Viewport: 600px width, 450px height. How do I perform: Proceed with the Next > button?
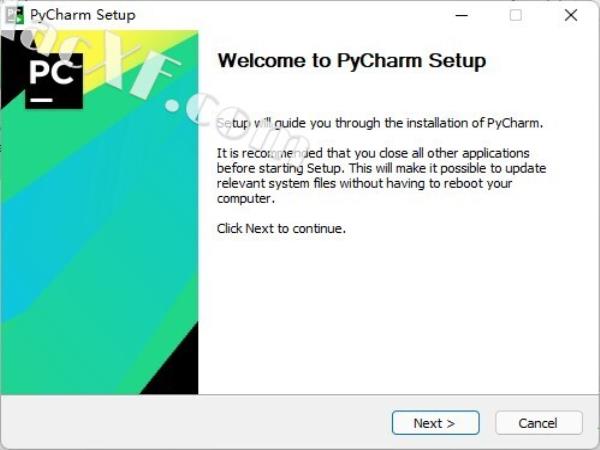tap(435, 423)
